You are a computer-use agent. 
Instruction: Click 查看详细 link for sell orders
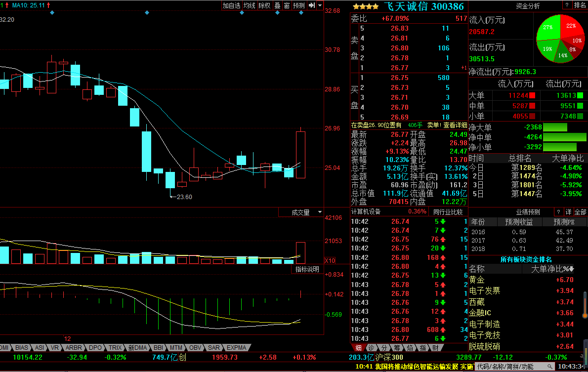click(x=455, y=125)
